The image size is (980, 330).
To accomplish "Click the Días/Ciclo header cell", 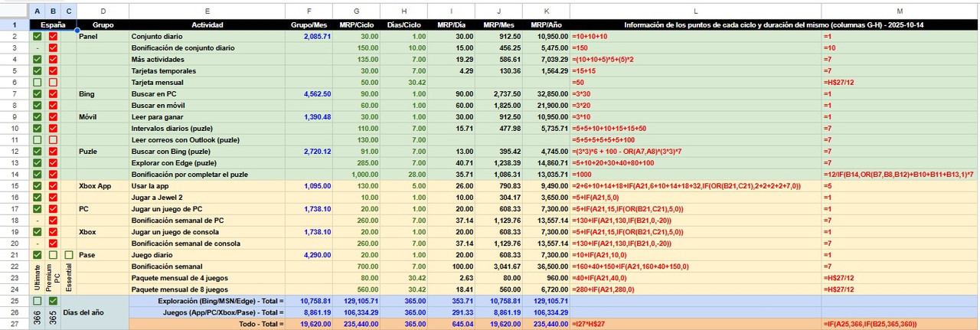I will pyautogui.click(x=403, y=25).
